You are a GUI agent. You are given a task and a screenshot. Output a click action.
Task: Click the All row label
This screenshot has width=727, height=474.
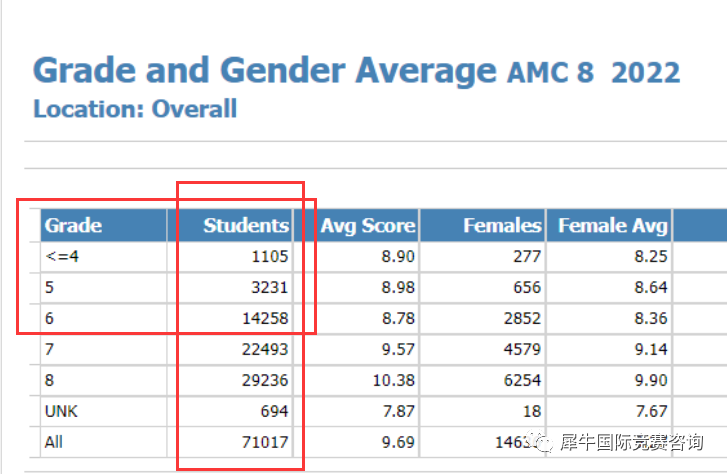tap(53, 442)
